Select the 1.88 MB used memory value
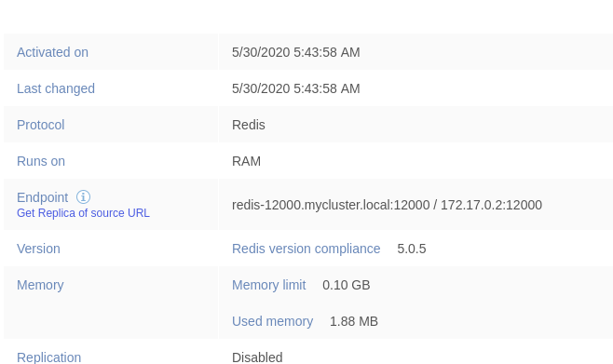Image resolution: width=613 pixels, height=364 pixels. point(354,321)
